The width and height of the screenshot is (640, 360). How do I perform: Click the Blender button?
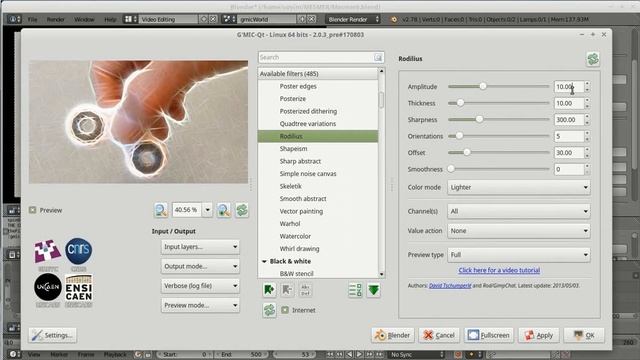click(x=392, y=335)
